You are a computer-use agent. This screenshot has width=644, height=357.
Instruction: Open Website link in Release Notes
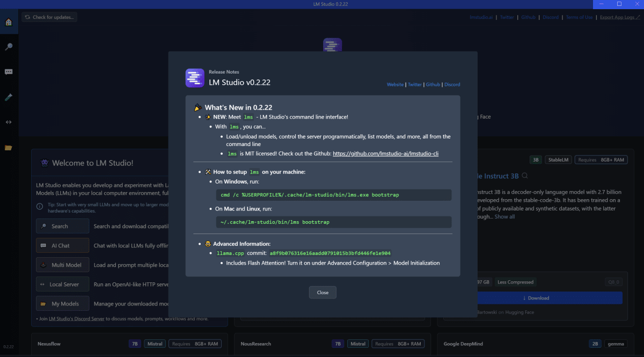tap(395, 85)
